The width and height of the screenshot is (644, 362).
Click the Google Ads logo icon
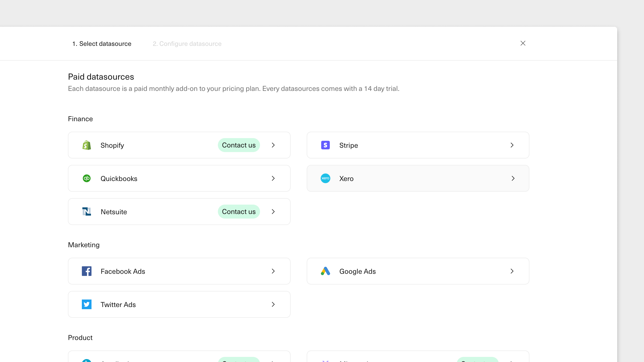coord(325,271)
